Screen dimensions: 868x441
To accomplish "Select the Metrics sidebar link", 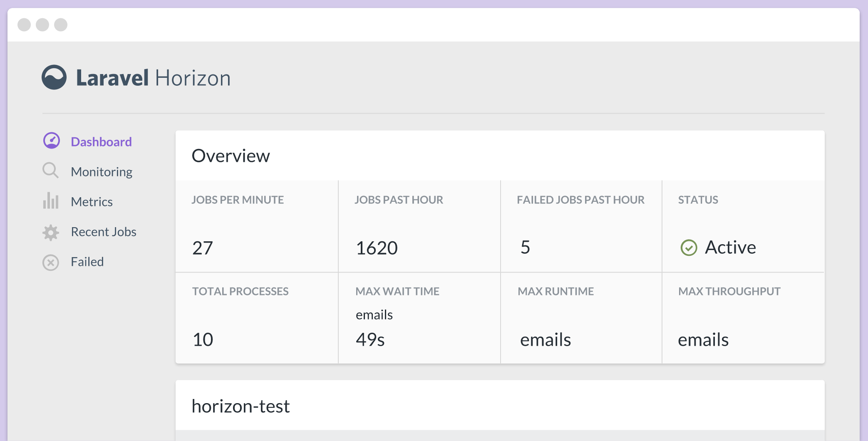I will [92, 201].
